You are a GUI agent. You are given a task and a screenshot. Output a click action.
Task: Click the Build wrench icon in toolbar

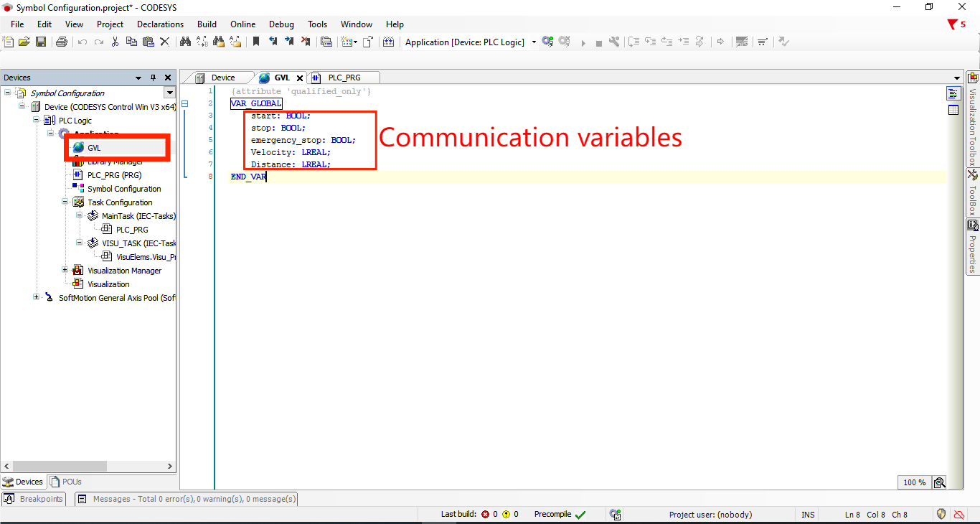click(614, 42)
